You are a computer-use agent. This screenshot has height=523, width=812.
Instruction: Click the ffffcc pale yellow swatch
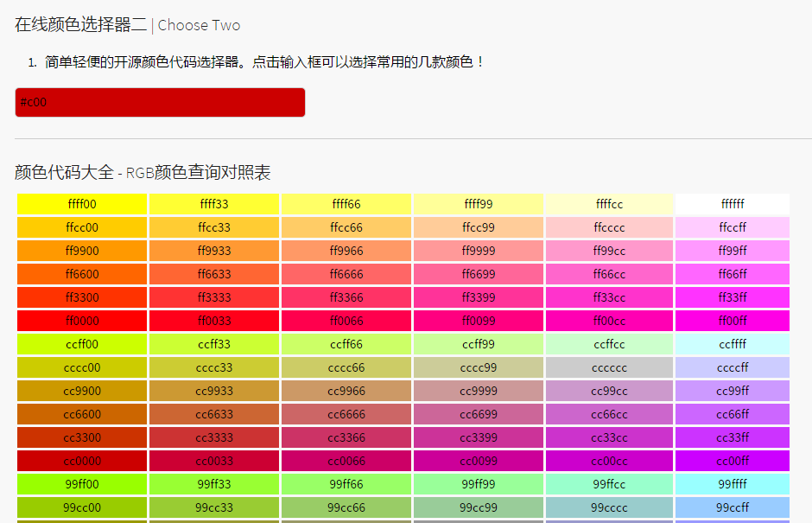[609, 204]
